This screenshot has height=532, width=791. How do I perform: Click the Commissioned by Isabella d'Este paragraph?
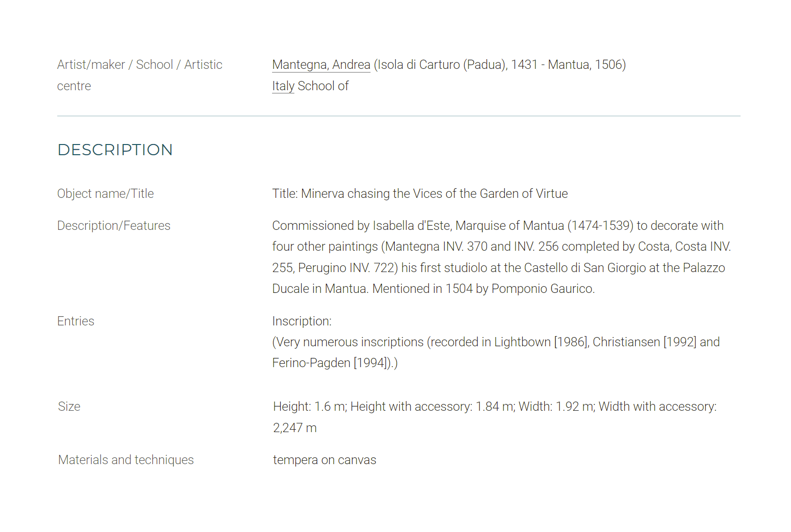[x=501, y=257]
